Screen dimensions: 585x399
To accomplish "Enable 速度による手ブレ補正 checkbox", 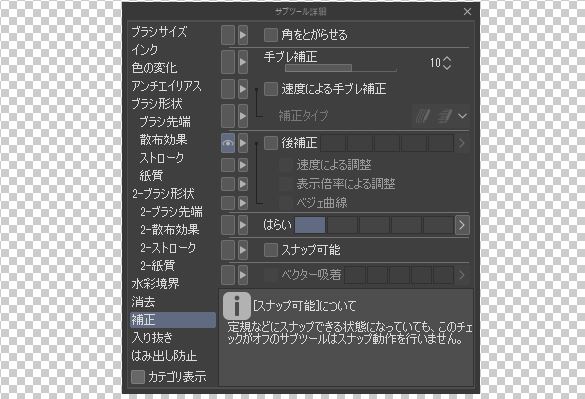I will point(270,89).
